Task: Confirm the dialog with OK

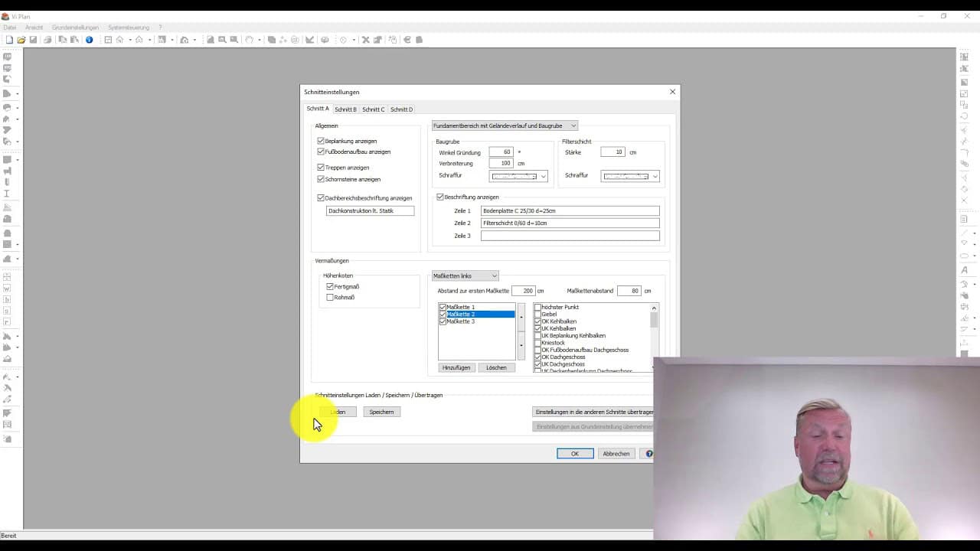Action: click(x=575, y=454)
